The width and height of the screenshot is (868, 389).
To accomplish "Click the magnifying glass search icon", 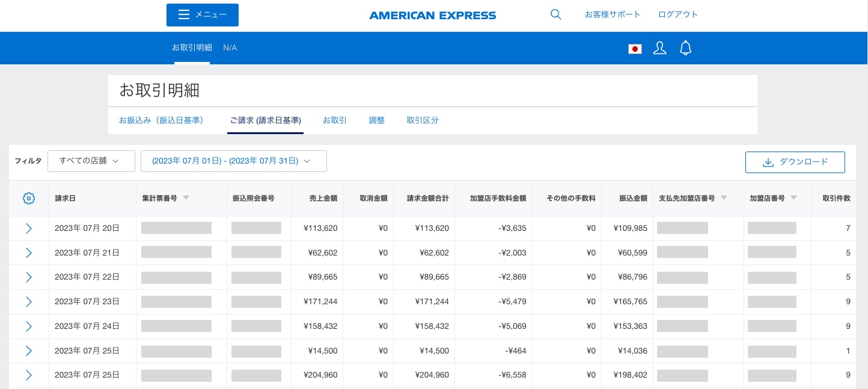I will 555,14.
